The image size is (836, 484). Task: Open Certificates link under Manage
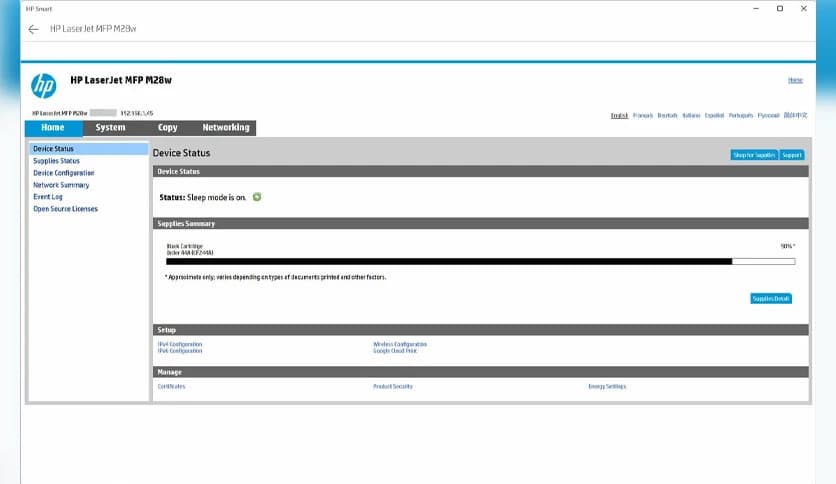(x=171, y=386)
